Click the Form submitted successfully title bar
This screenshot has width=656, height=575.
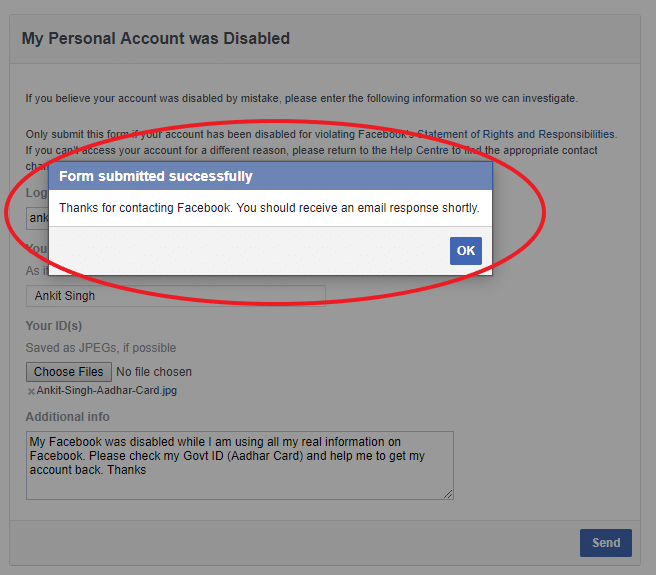point(270,177)
